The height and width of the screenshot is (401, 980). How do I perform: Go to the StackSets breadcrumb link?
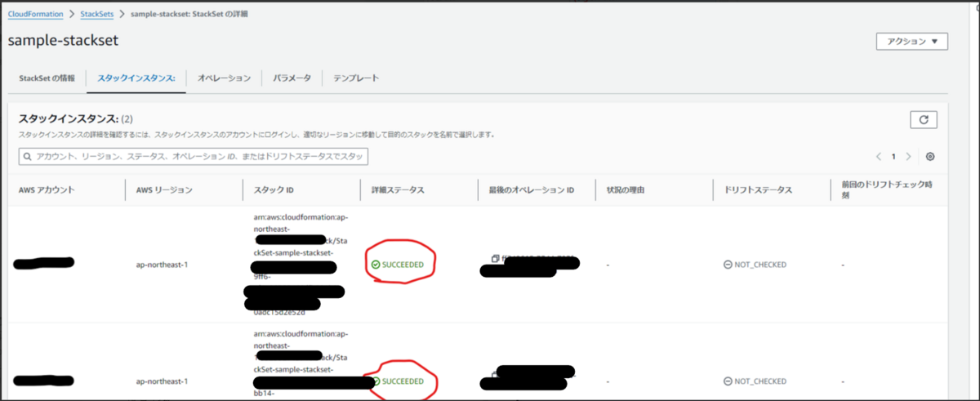click(x=97, y=15)
